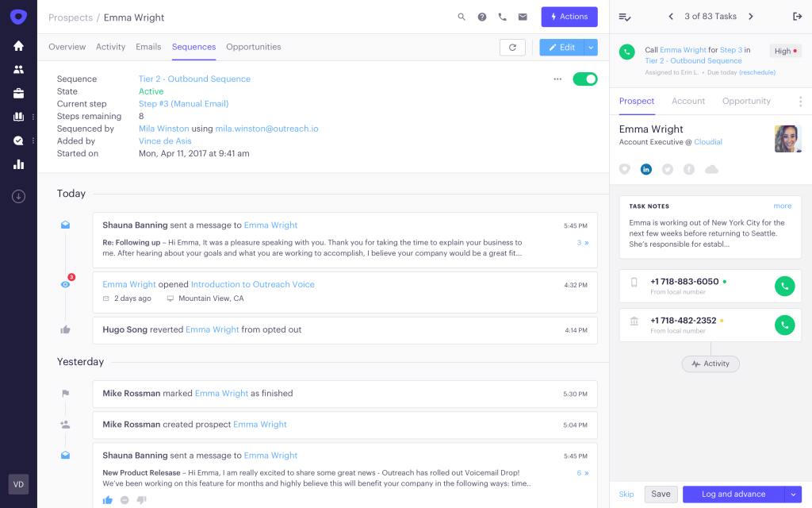Open the help question mark icon
The height and width of the screenshot is (508, 812).
point(482,17)
